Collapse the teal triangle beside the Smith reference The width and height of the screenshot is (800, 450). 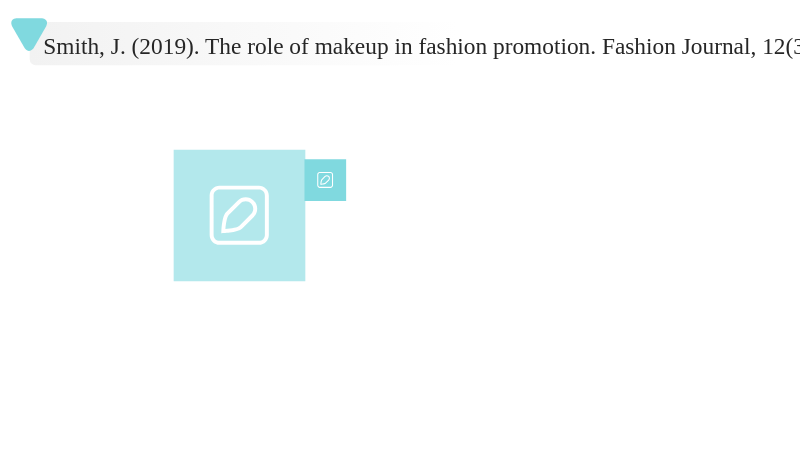pyautogui.click(x=29, y=34)
